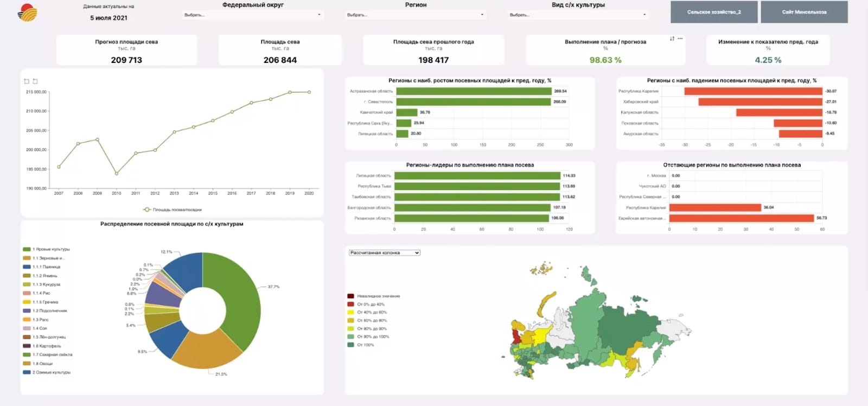Click the 2010 data point on line chart

(x=117, y=174)
